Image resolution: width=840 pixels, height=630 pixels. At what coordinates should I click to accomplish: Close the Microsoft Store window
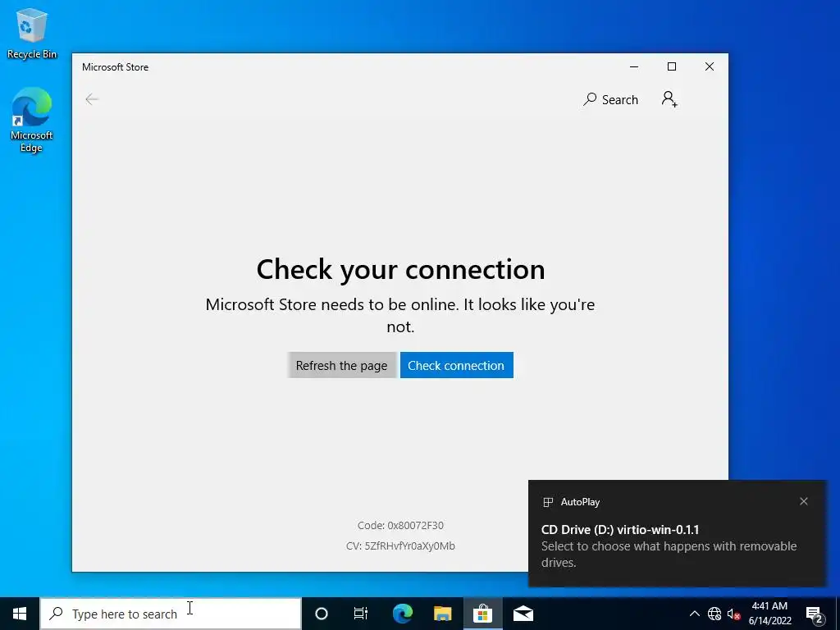[710, 66]
